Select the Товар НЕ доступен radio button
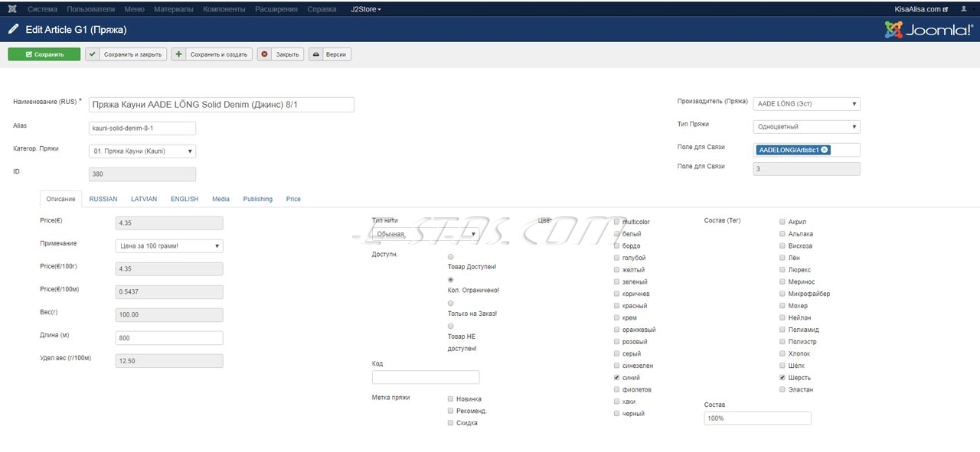This screenshot has height=452, width=980. [x=451, y=327]
